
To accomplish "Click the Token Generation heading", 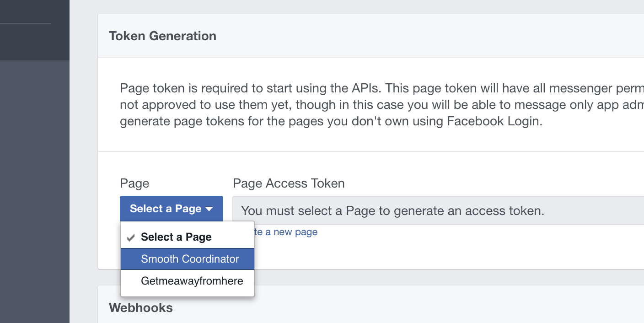I will [x=162, y=36].
